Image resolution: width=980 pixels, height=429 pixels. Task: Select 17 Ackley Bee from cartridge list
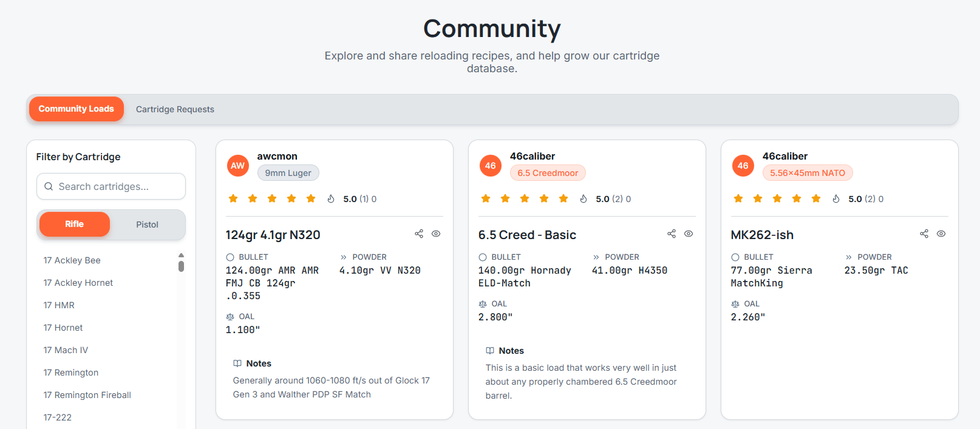[72, 260]
